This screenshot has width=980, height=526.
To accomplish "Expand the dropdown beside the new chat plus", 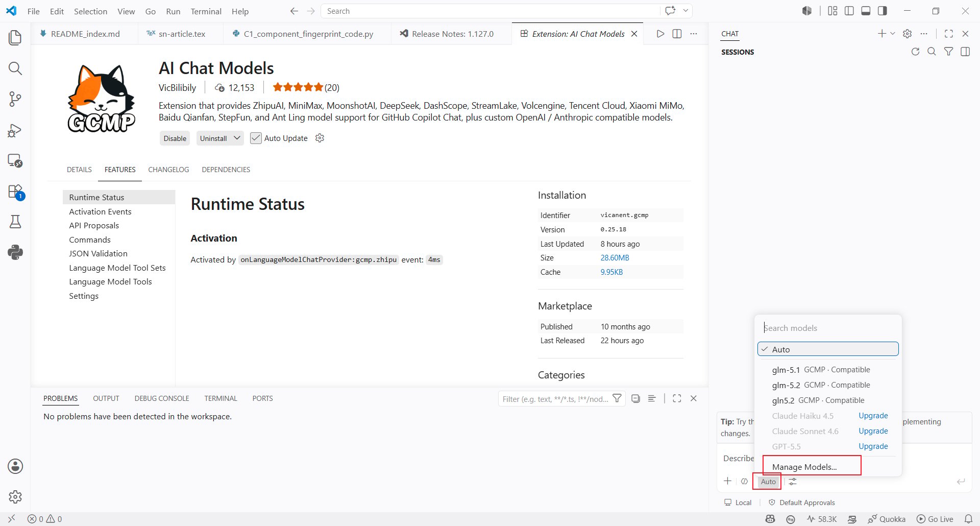I will click(893, 34).
